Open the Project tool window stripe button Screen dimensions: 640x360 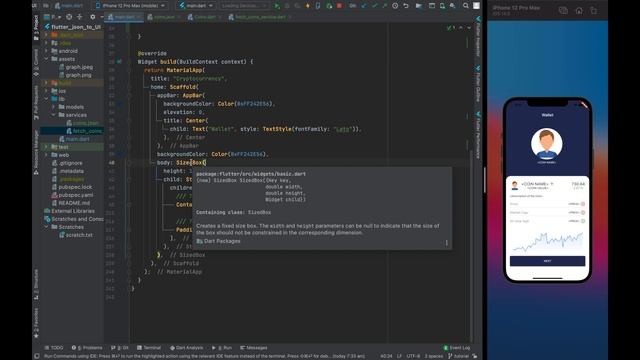point(36,28)
